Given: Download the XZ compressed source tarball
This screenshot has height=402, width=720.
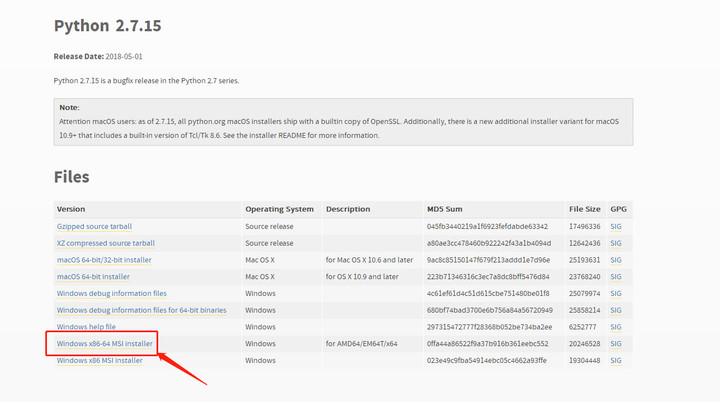Looking at the screenshot, I should [x=106, y=243].
